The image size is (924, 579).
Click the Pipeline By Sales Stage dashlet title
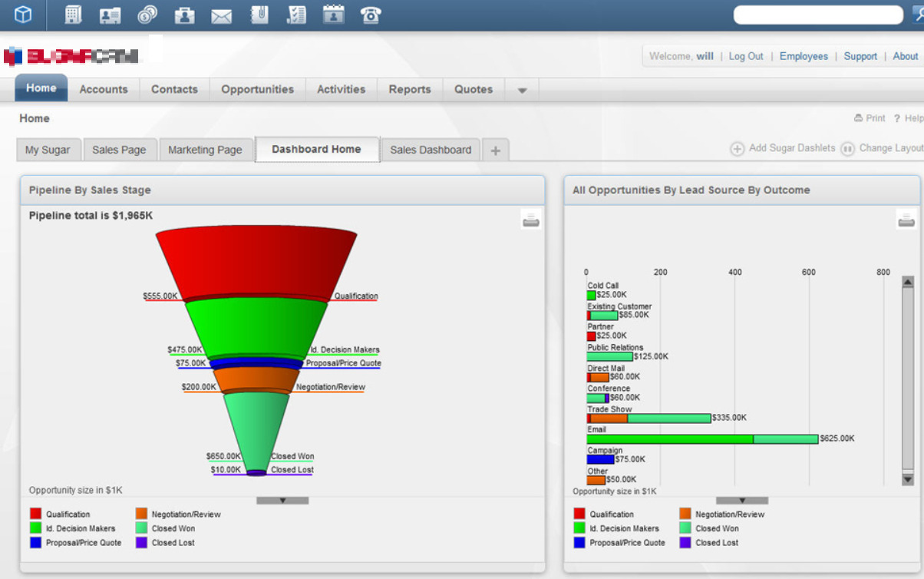point(90,190)
